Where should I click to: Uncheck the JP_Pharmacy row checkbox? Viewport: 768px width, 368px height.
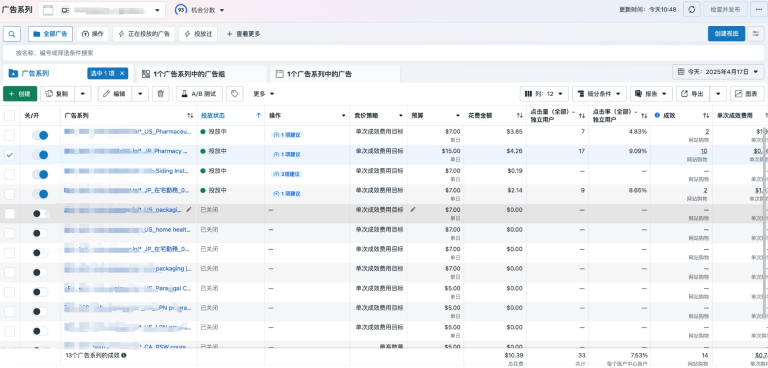[x=9, y=155]
